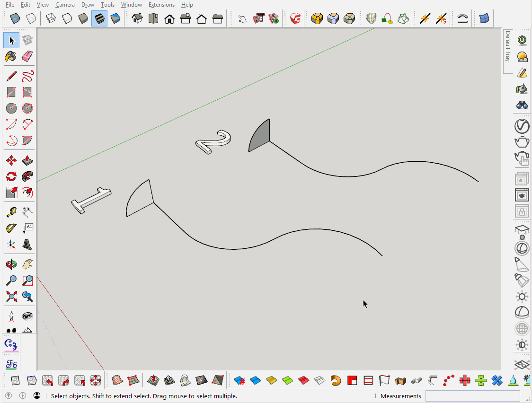This screenshot has width=532, height=403.
Task: Open the Extensions menu
Action: (161, 5)
